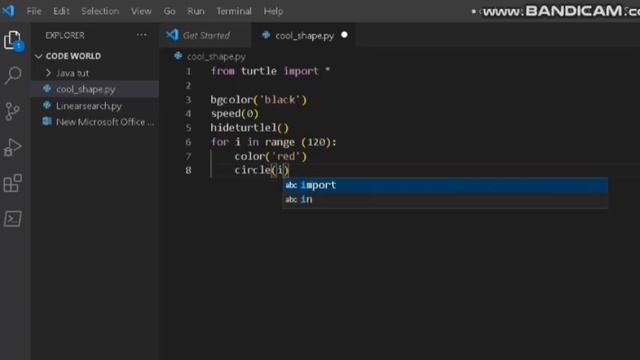Place cursor on the bgcolor('black') line
Image resolution: width=640 pixels, height=360 pixels.
point(258,100)
